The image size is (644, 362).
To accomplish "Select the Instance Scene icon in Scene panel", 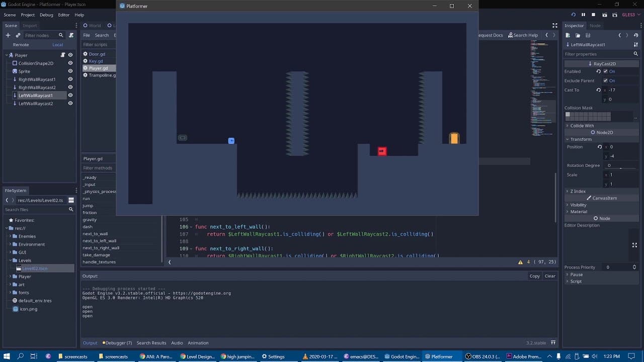I will [18, 35].
